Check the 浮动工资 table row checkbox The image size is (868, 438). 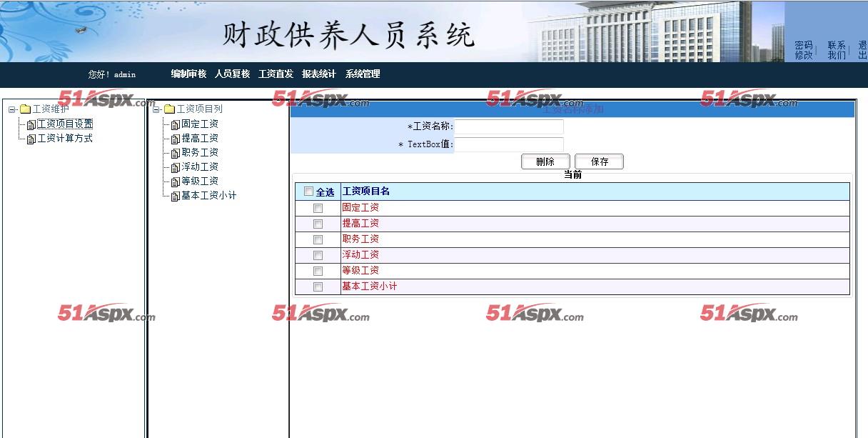tap(318, 256)
